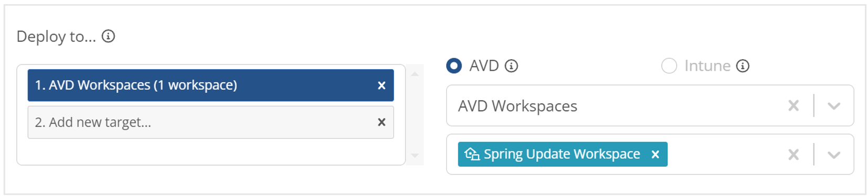Click the target list scrollbar up arrow
868x196 pixels.
pyautogui.click(x=415, y=74)
